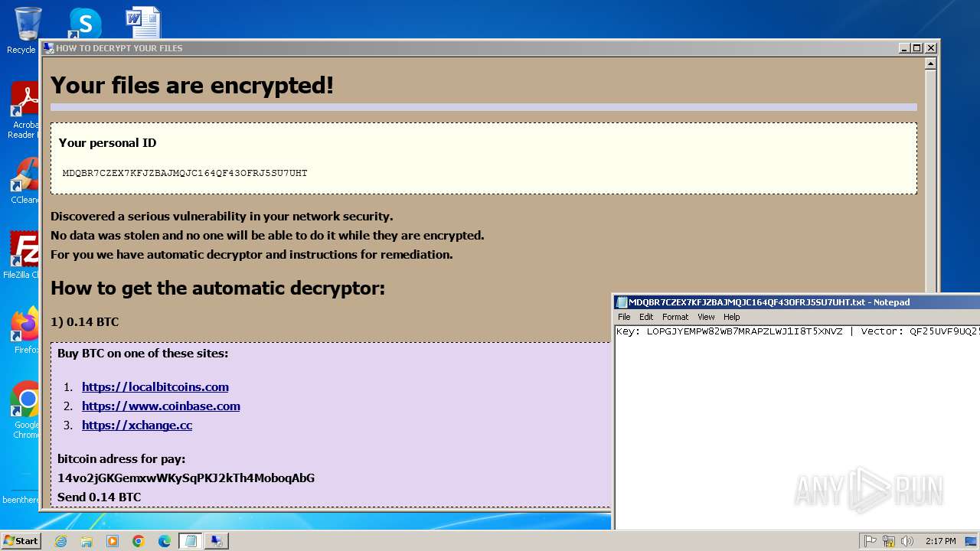980x551 pixels.
Task: Open Notepad's Format menu
Action: tap(675, 317)
